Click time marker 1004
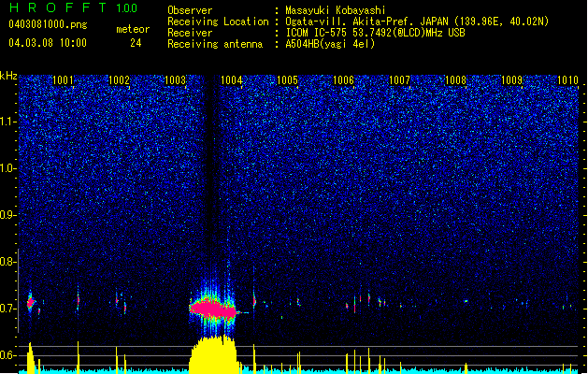The image size is (588, 374). pos(232,80)
